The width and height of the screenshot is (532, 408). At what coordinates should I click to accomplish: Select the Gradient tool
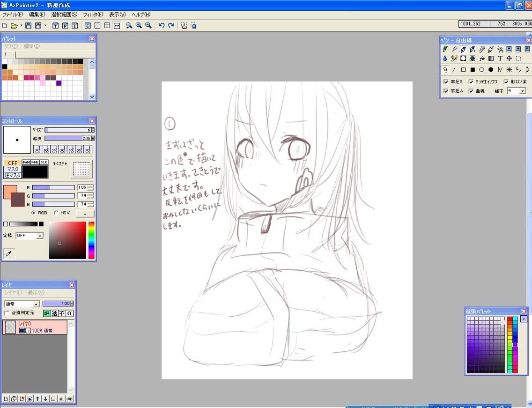[491, 59]
